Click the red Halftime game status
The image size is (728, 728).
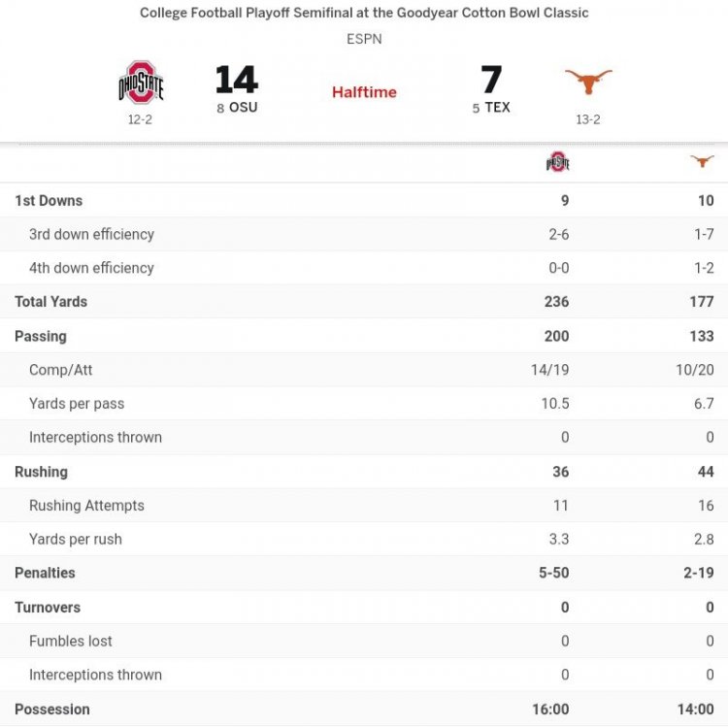coord(364,92)
